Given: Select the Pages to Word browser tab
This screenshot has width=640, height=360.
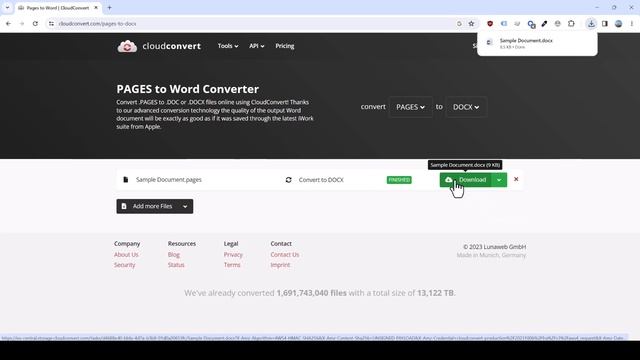Looking at the screenshot, I should click(57, 8).
